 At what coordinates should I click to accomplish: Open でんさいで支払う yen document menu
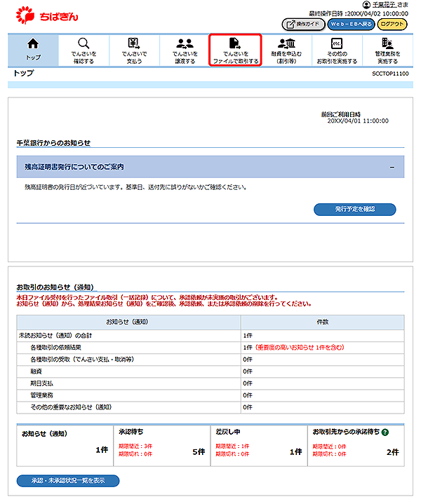click(134, 49)
